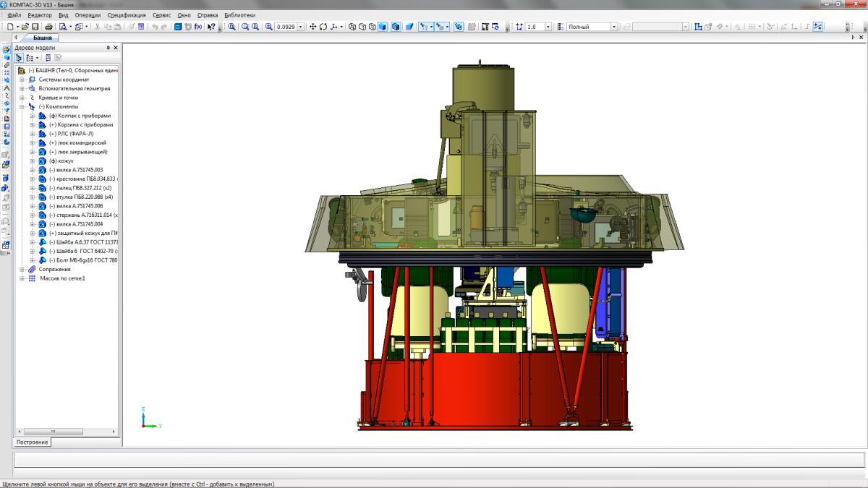Toggle perspective projection view
Image resolution: width=868 pixels, height=488 pixels.
(409, 27)
